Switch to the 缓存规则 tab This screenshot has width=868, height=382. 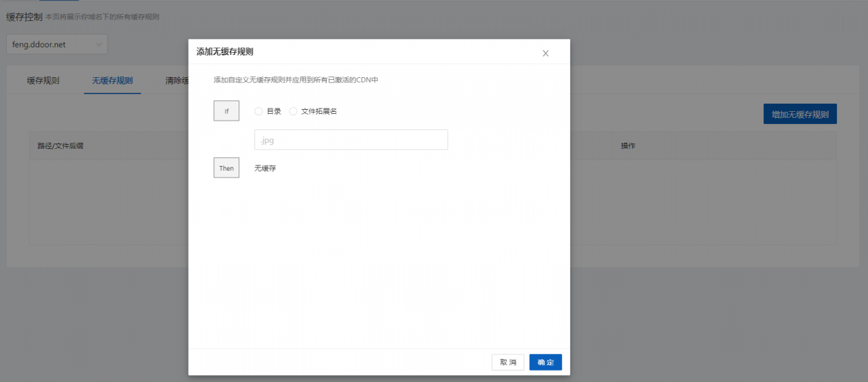point(43,81)
